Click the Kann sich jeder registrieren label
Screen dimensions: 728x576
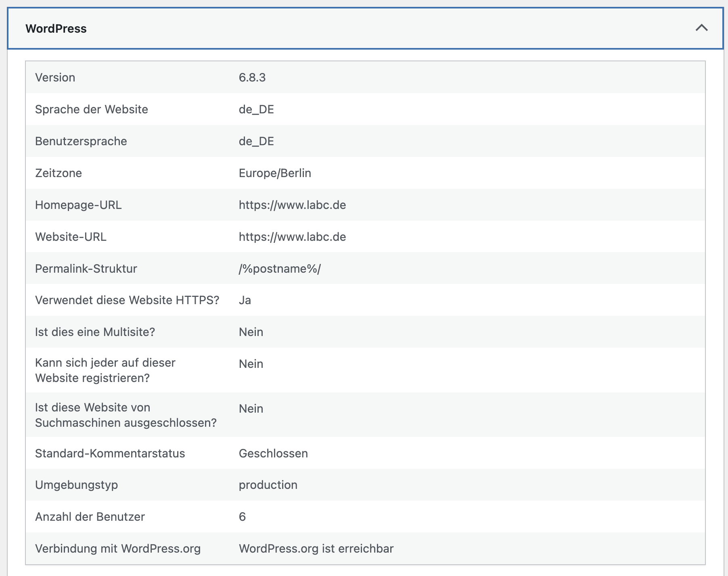tap(105, 370)
